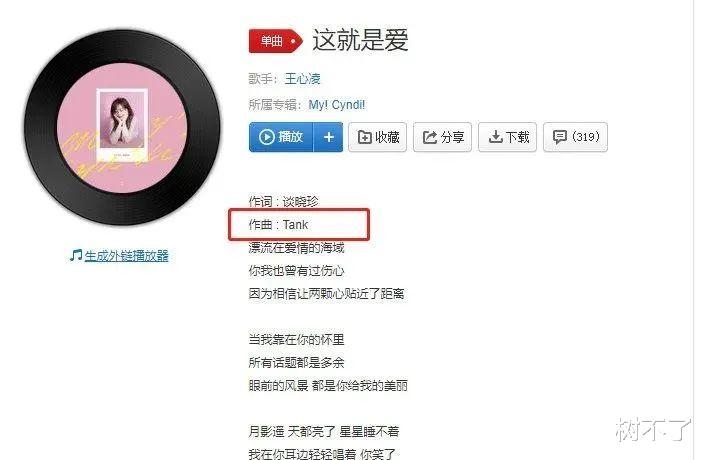Open singer 王心凌 page
706x460 pixels.
tap(303, 79)
